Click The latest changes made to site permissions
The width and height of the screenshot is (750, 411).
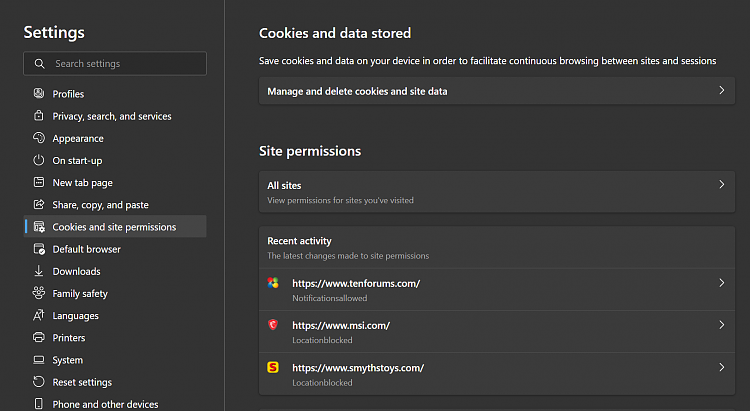[x=348, y=256]
